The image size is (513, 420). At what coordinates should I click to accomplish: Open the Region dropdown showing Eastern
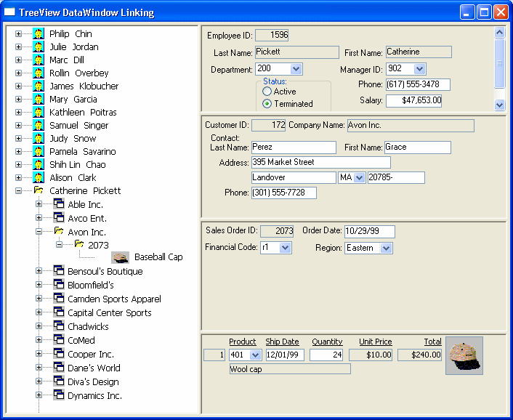386,249
